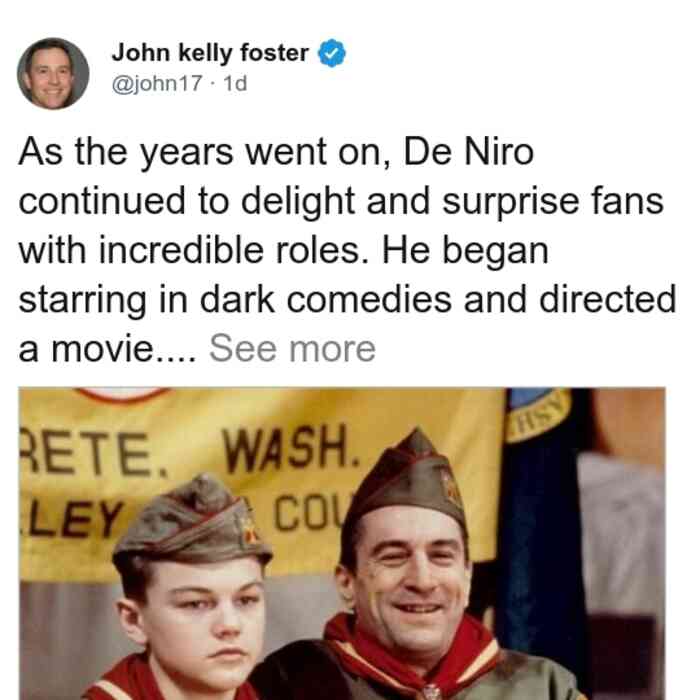Open the attached scout uniform photo

342,544
